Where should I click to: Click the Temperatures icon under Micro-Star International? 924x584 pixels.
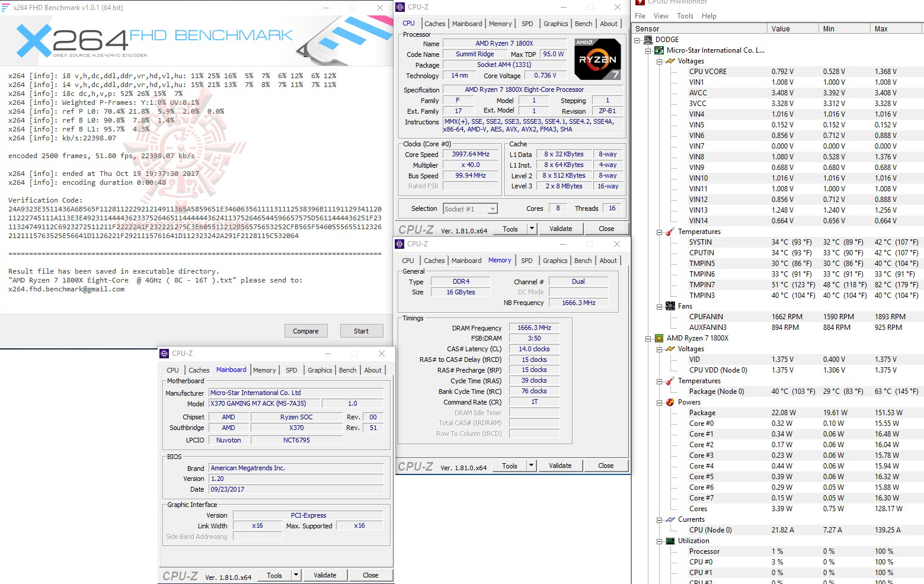click(669, 231)
